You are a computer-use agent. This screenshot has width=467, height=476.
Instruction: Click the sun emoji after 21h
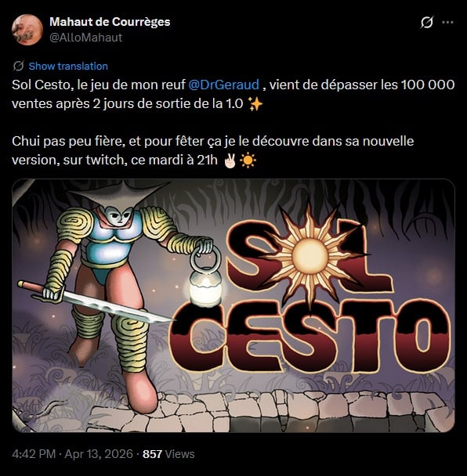coord(248,160)
